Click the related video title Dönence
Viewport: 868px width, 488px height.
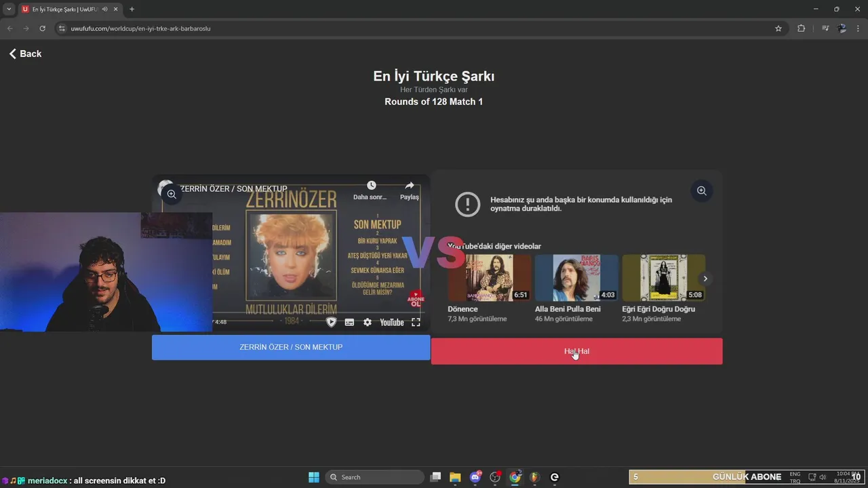click(462, 309)
